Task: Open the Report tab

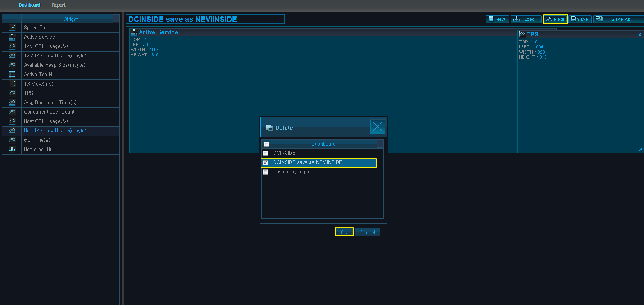Action: tap(59, 5)
